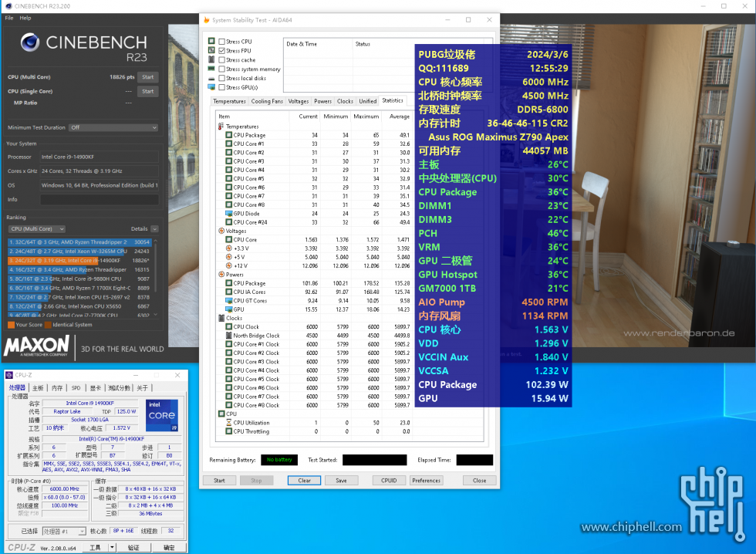Image resolution: width=756 pixels, height=554 pixels.
Task: Switch to the Cooling Fans tab
Action: pos(267,101)
